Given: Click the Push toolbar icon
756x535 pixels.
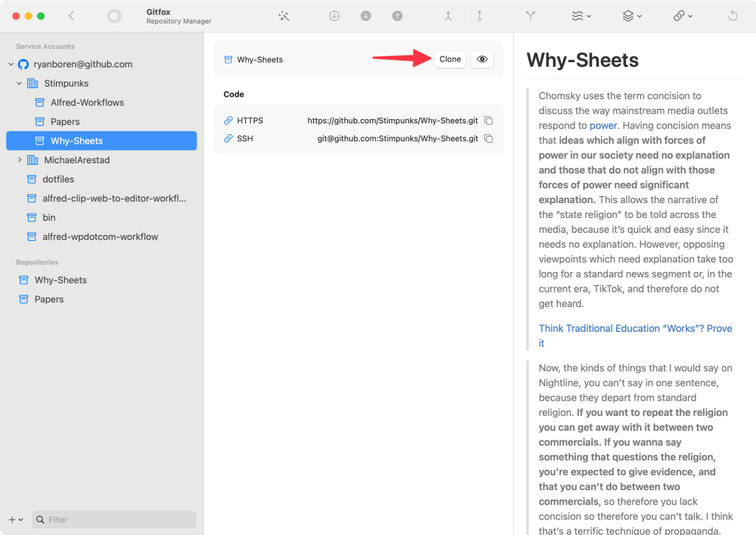Looking at the screenshot, I should pos(397,16).
